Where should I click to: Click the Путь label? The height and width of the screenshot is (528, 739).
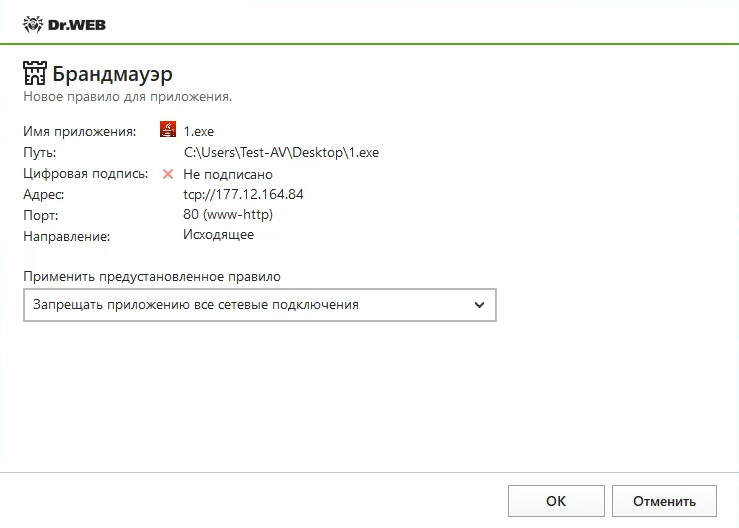[40, 153]
